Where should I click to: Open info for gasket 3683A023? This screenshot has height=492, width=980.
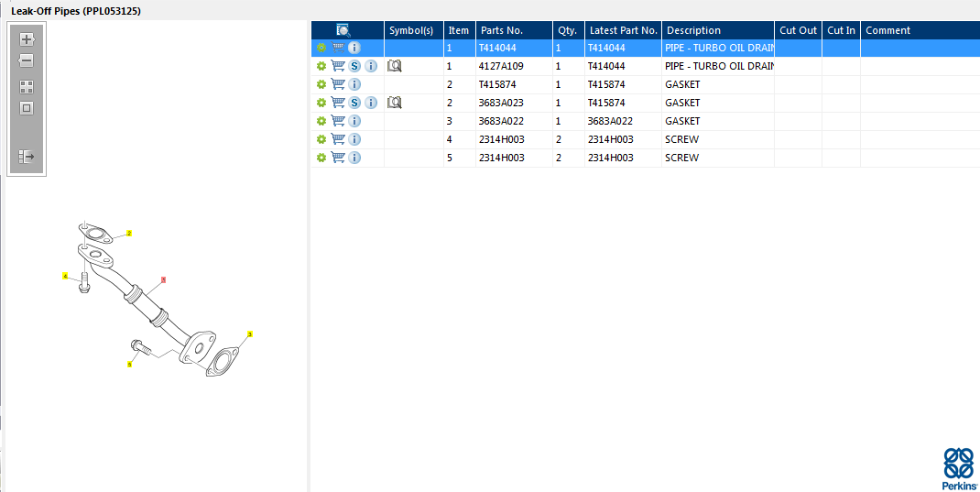coord(371,103)
